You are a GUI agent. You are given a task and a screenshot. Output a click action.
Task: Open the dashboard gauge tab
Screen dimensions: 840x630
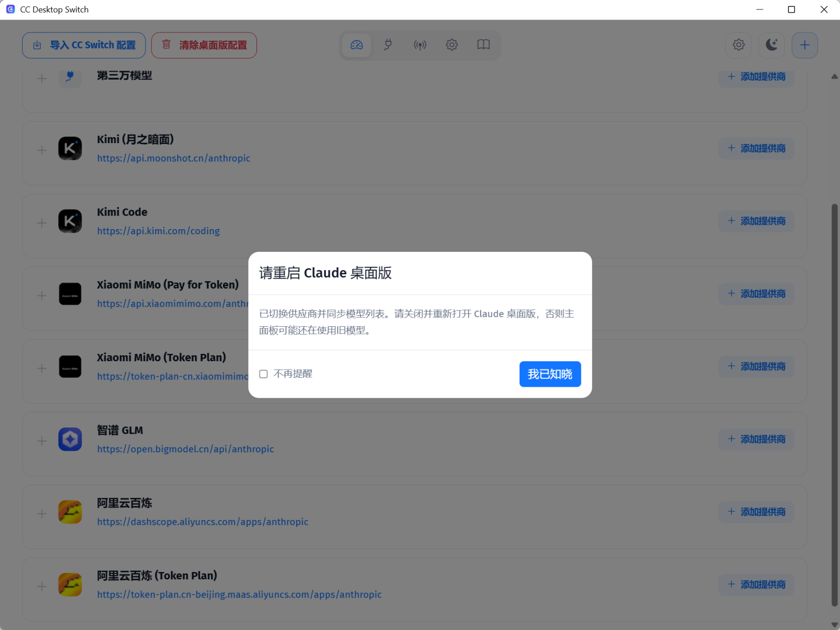356,45
